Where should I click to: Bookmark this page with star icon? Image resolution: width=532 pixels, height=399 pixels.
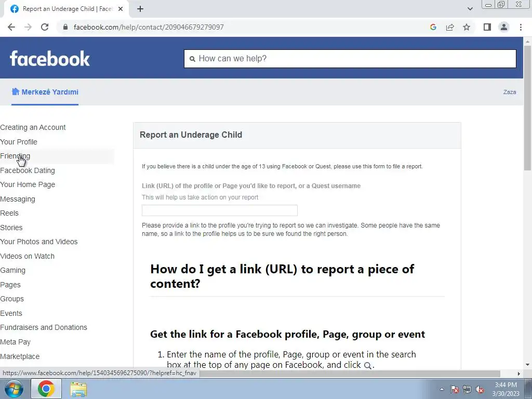(x=467, y=27)
